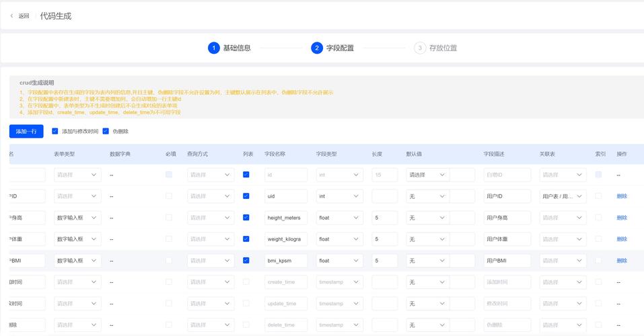Screen dimensions: 644x336
Task: Check 必填 checkbox in uid row
Action: pyautogui.click(x=169, y=196)
